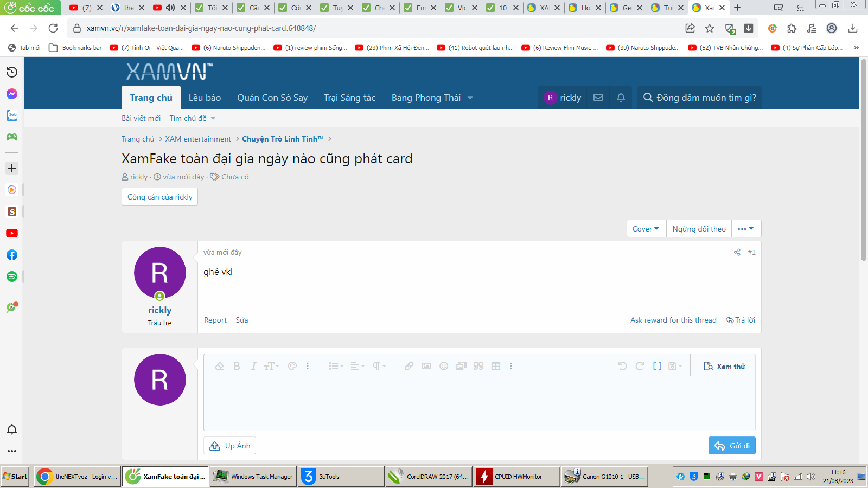The image size is (868, 488).
Task: Open the inbox envelope icon
Action: click(598, 98)
